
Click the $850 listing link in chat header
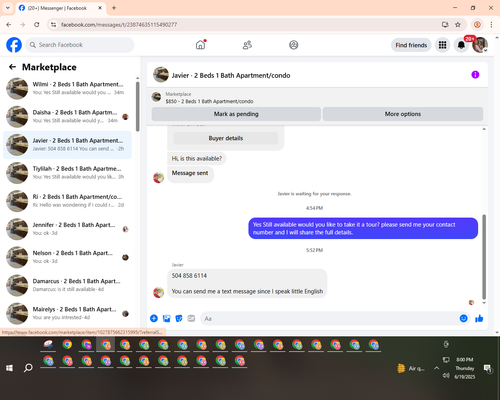click(209, 101)
